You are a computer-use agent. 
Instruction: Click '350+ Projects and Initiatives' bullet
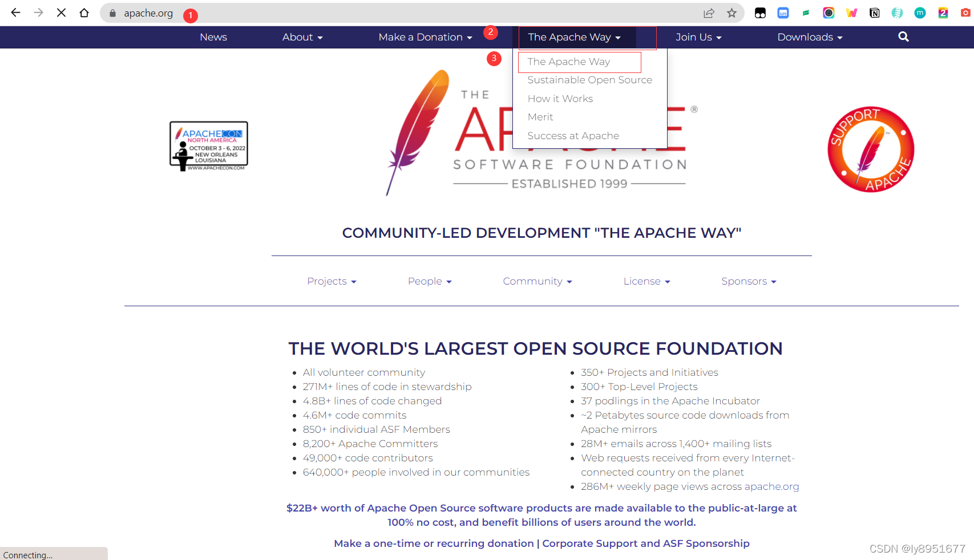[x=649, y=372]
